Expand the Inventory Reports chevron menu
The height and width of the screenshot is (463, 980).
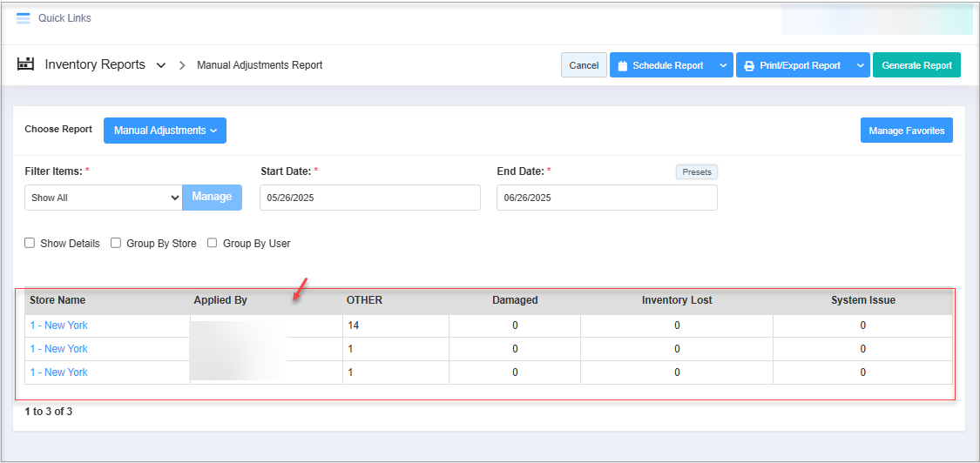(x=161, y=65)
